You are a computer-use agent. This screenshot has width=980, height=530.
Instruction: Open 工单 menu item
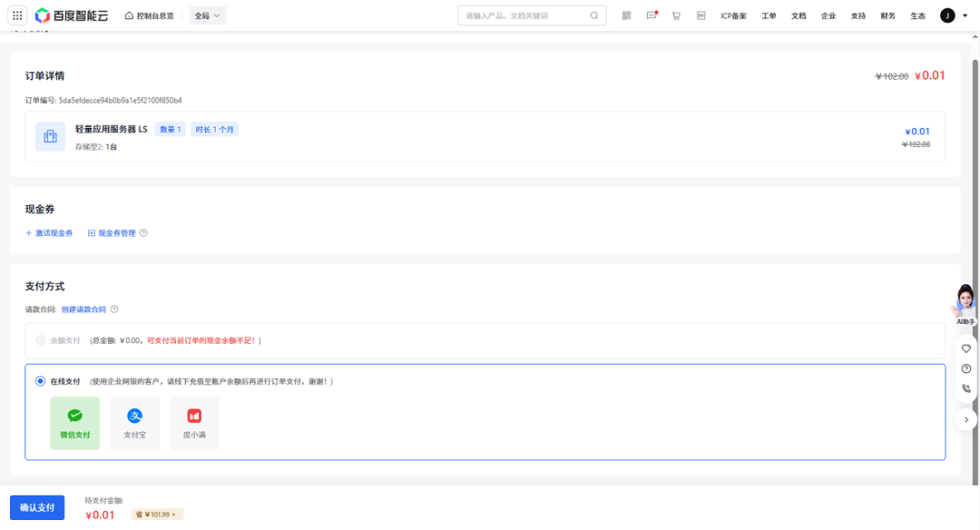[x=769, y=15]
